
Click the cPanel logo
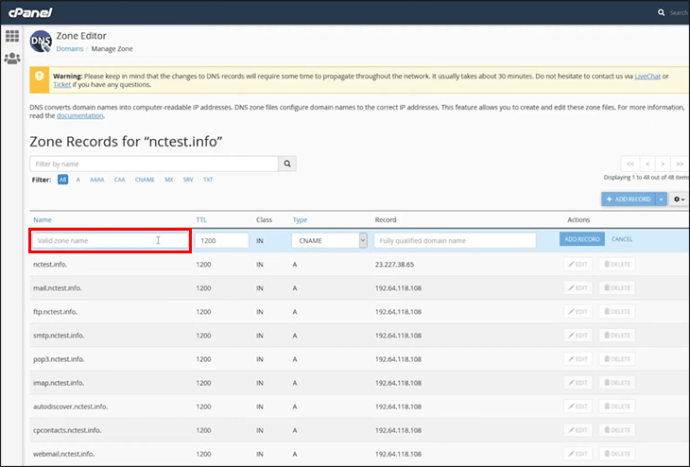point(30,13)
